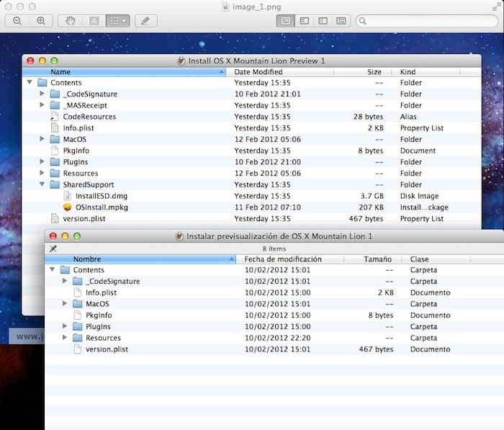The image size is (504, 430).
Task: Show the contact sheet view
Action: tap(341, 21)
